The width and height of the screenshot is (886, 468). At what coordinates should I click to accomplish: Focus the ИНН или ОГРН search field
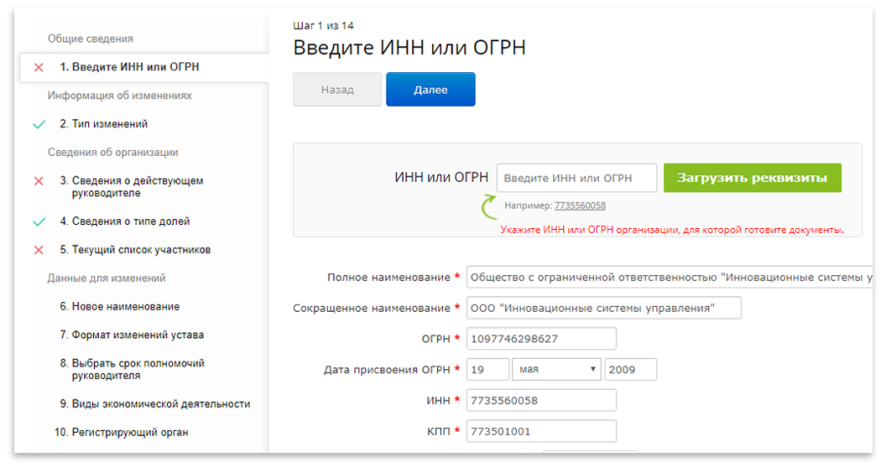[576, 178]
